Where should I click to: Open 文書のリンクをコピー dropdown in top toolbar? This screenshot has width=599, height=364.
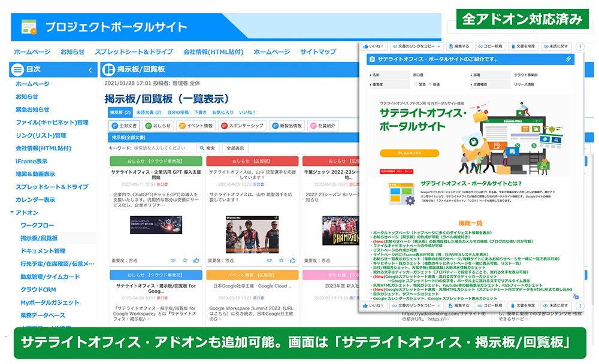(416, 46)
